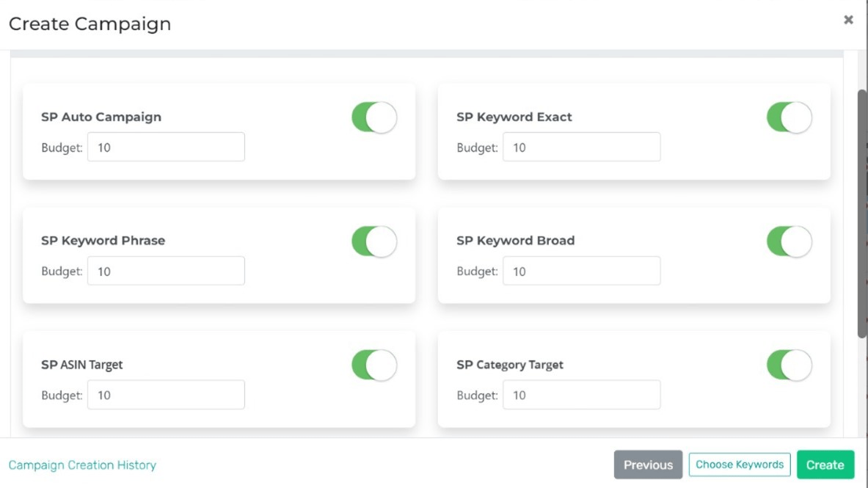
Task: Click the SP Auto Campaign card title
Action: click(x=101, y=117)
